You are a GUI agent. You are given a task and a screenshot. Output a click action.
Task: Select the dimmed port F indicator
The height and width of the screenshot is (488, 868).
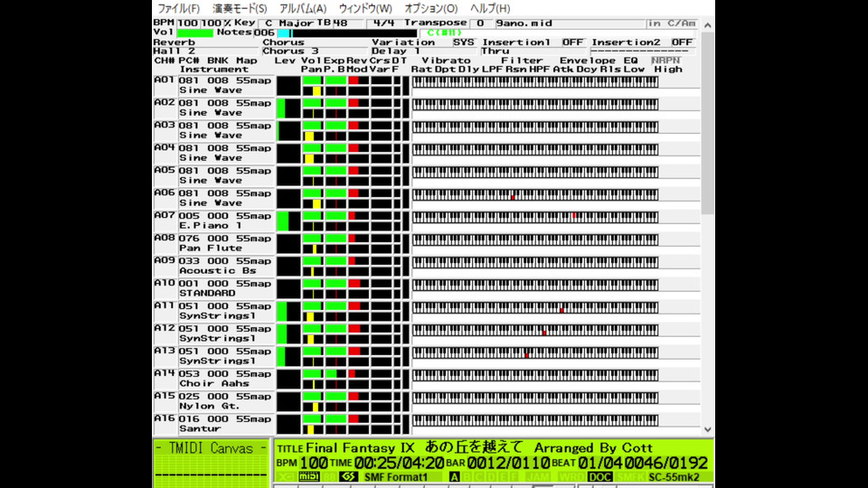[514, 477]
